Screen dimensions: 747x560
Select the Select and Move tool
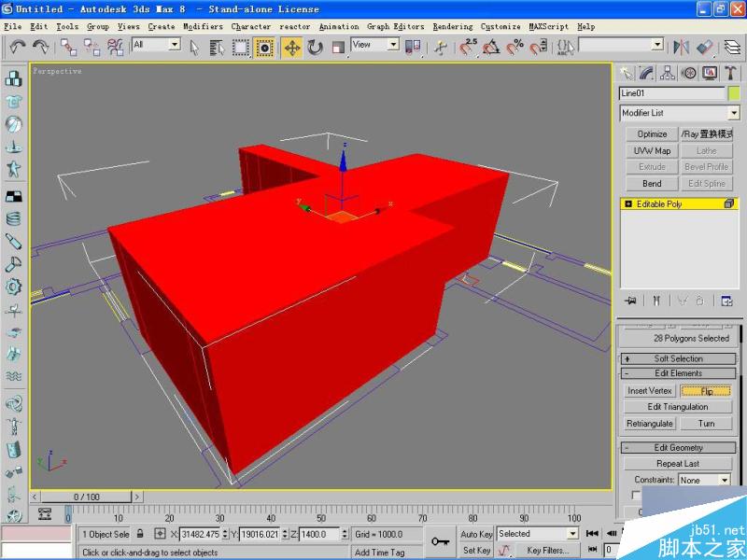tap(289, 46)
